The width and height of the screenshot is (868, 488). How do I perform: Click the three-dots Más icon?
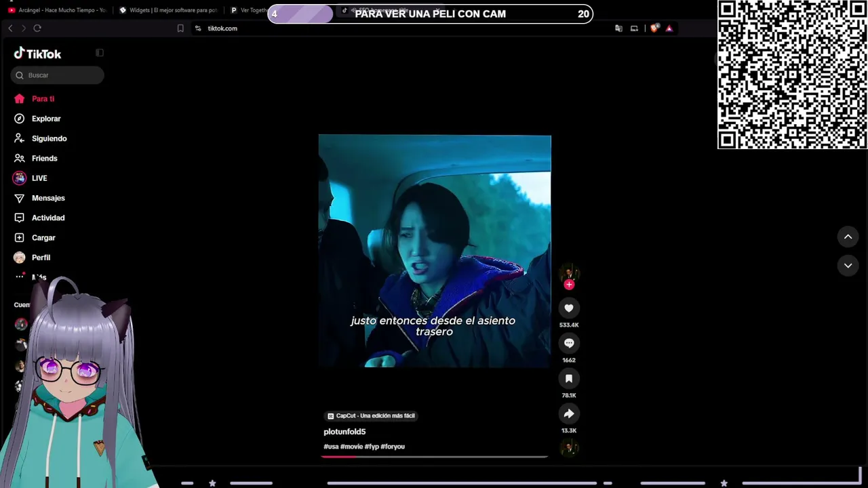20,277
